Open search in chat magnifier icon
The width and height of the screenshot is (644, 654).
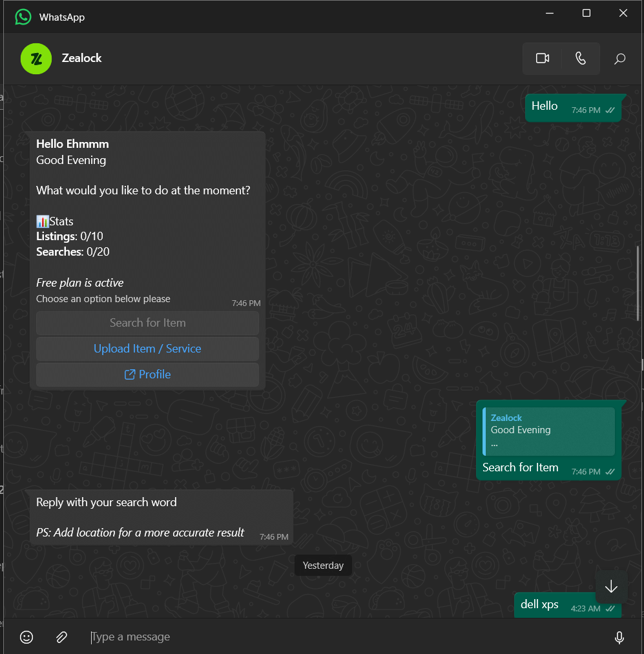[x=620, y=58]
